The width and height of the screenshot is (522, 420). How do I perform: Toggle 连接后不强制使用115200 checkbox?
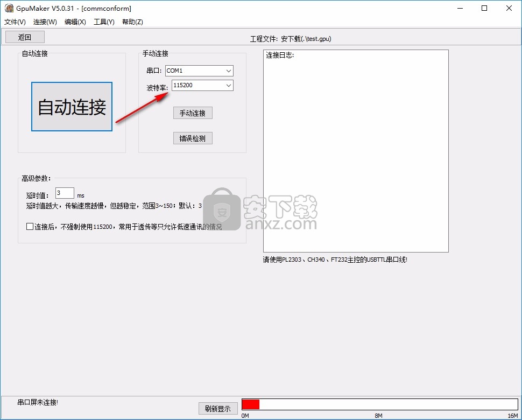(30, 227)
